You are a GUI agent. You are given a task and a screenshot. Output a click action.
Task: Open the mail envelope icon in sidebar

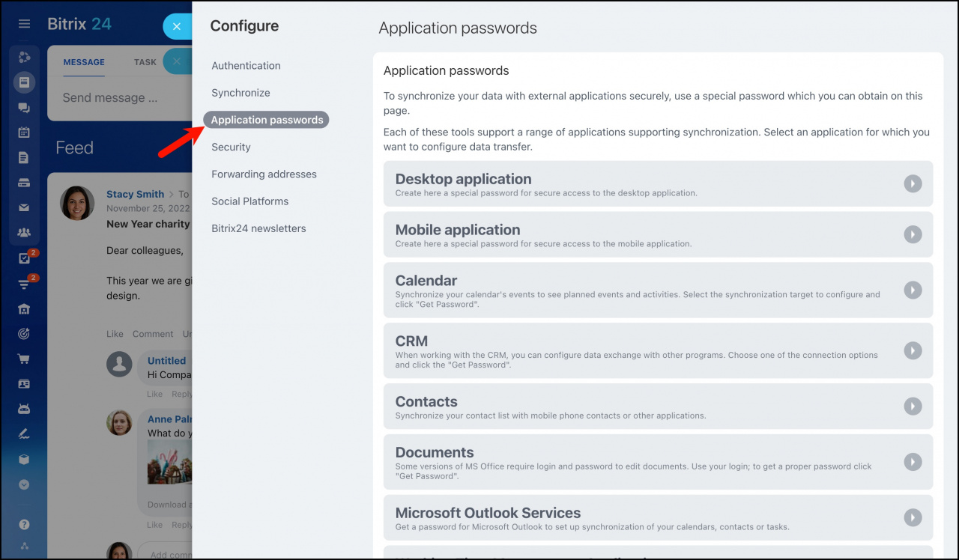point(24,208)
